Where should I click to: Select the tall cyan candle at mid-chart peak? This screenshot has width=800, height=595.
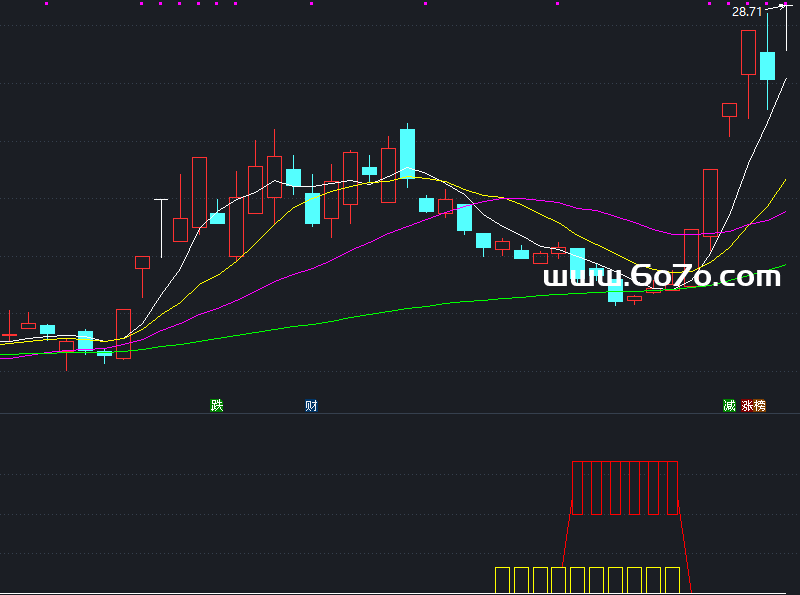pyautogui.click(x=407, y=153)
